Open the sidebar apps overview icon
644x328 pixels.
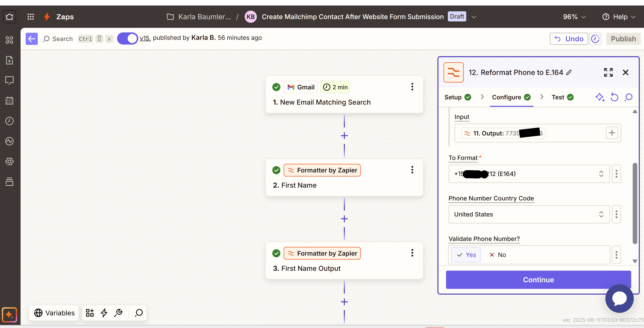pyautogui.click(x=9, y=40)
